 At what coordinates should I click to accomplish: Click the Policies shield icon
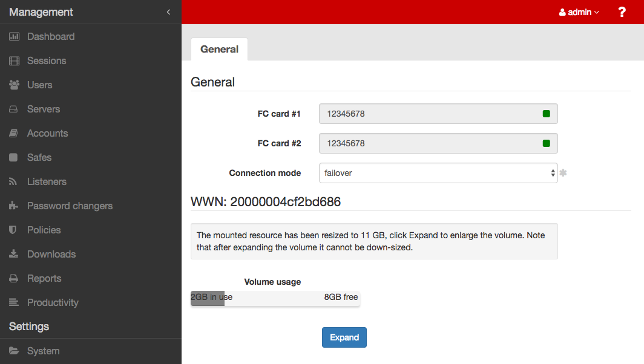click(14, 230)
